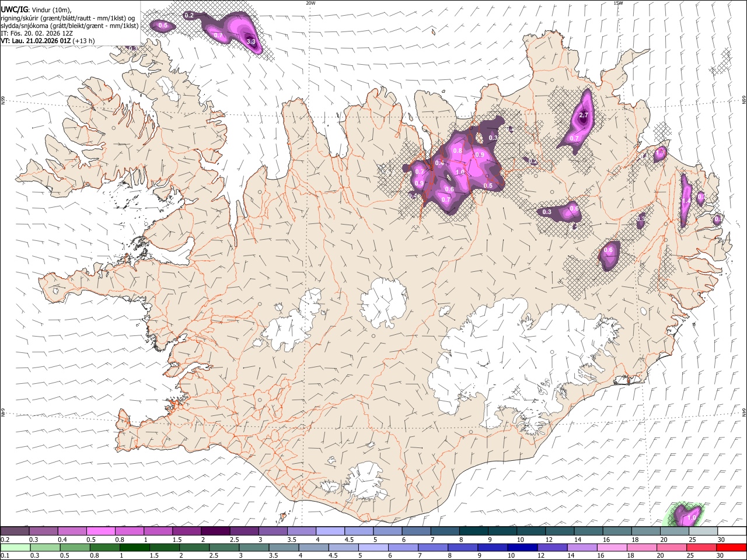Click the 20W longitude label

pyautogui.click(x=310, y=3)
